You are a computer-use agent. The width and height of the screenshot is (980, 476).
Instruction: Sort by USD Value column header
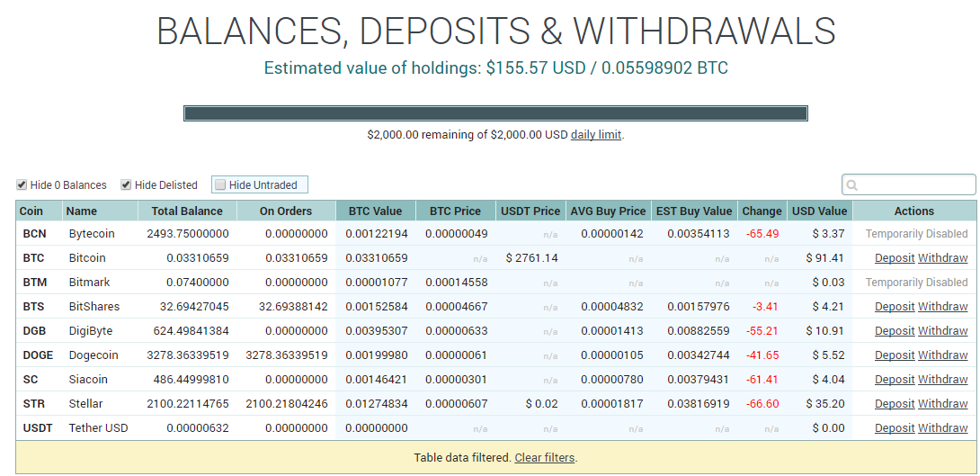(819, 211)
